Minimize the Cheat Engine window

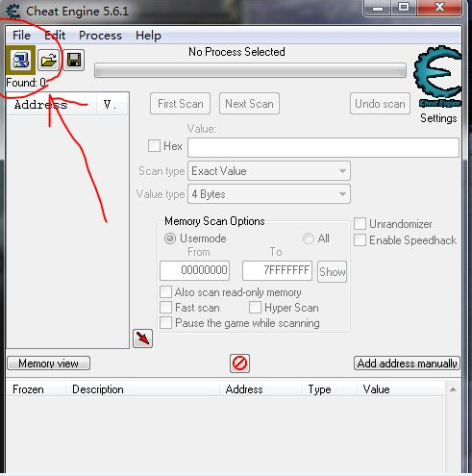pos(378,8)
